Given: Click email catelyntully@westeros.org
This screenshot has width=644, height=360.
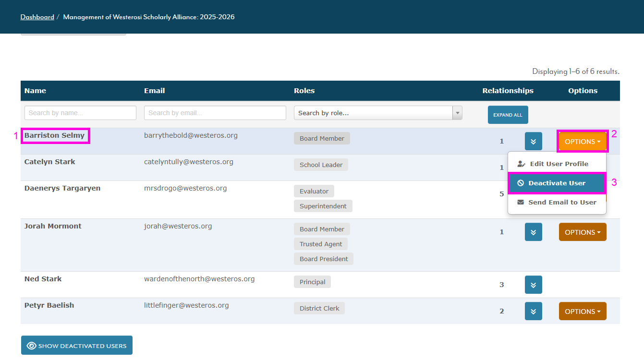Looking at the screenshot, I should [189, 162].
